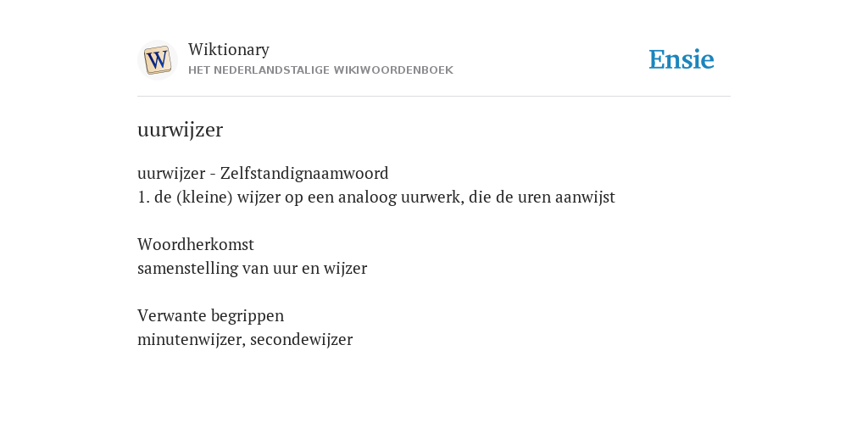Image resolution: width=868 pixels, height=434 pixels.
Task: Click the word wijzer in Woordherkomst line
Action: tap(346, 269)
